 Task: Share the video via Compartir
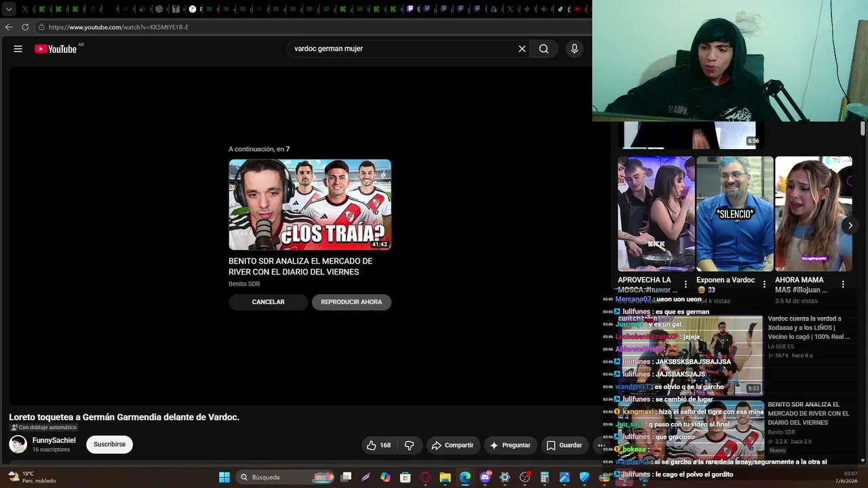click(x=452, y=445)
